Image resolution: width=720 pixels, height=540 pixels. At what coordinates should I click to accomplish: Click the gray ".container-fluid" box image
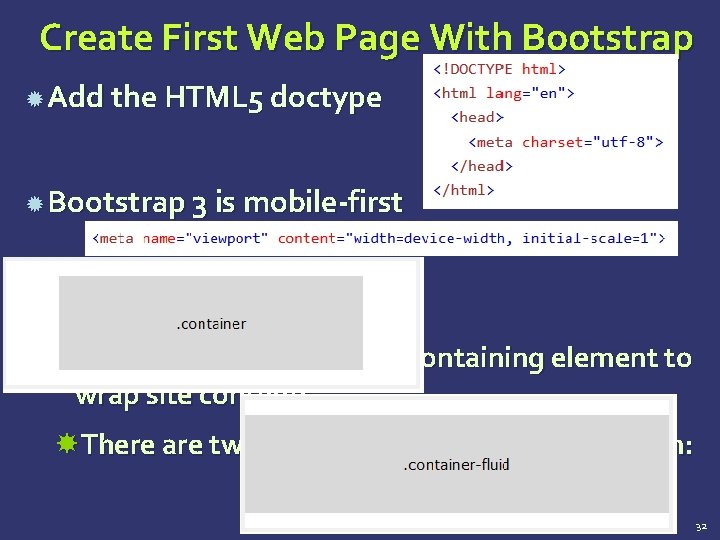[457, 464]
